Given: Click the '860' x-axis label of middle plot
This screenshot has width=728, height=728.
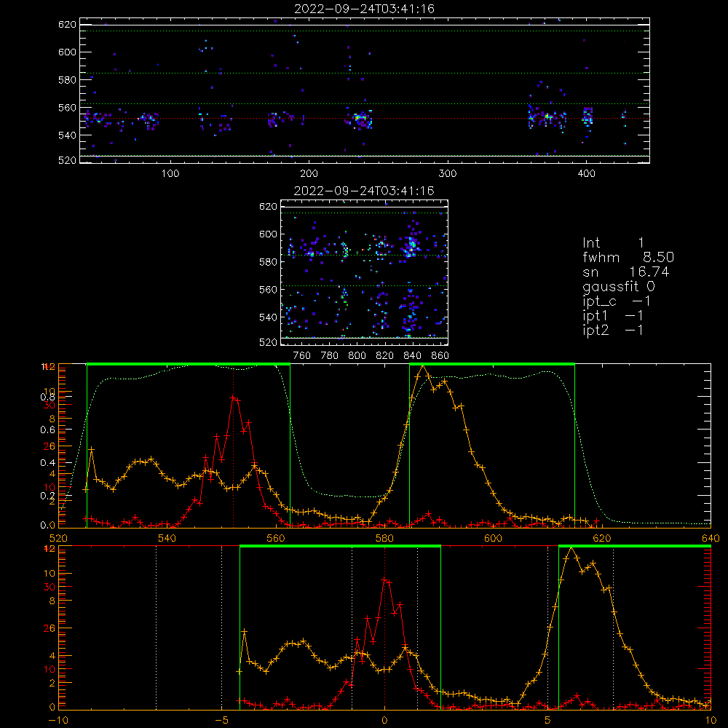Looking at the screenshot, I should pyautogui.click(x=440, y=356).
